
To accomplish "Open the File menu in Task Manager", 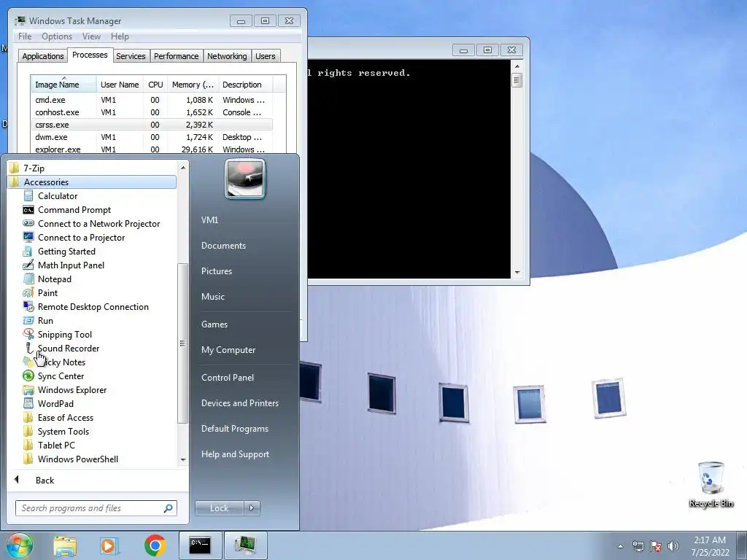I will 25,36.
